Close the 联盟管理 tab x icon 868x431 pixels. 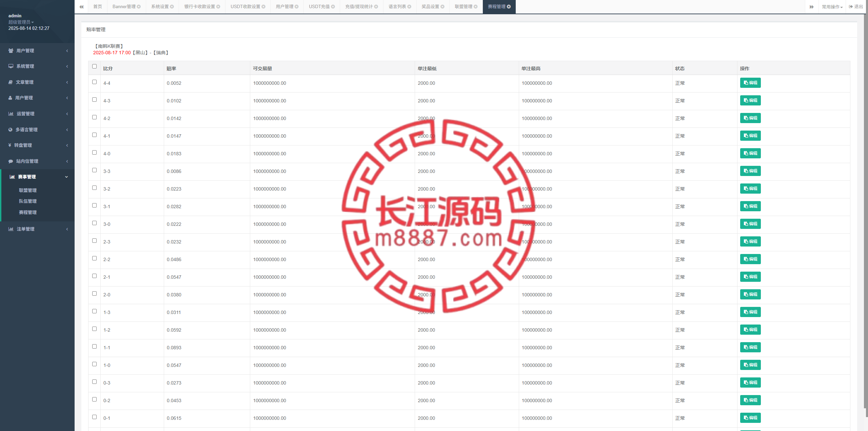click(x=476, y=7)
